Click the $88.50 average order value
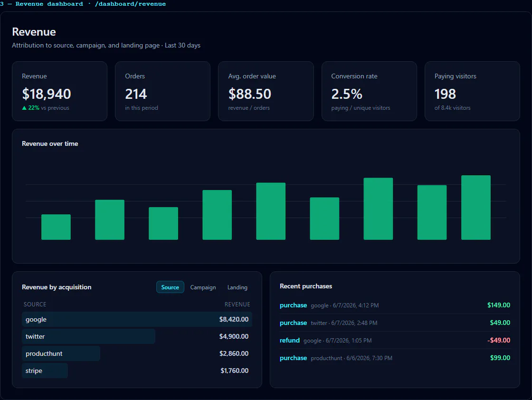The width and height of the screenshot is (532, 400). tap(250, 94)
